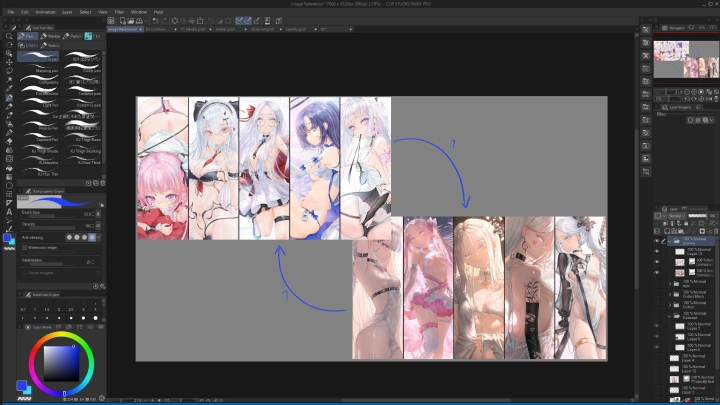
Task: Open the Layer menu
Action: [68, 12]
